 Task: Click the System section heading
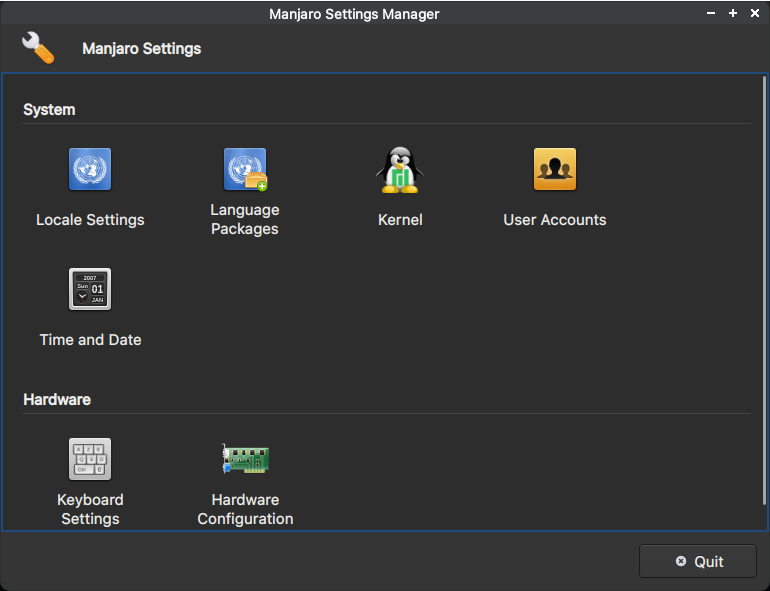click(49, 110)
